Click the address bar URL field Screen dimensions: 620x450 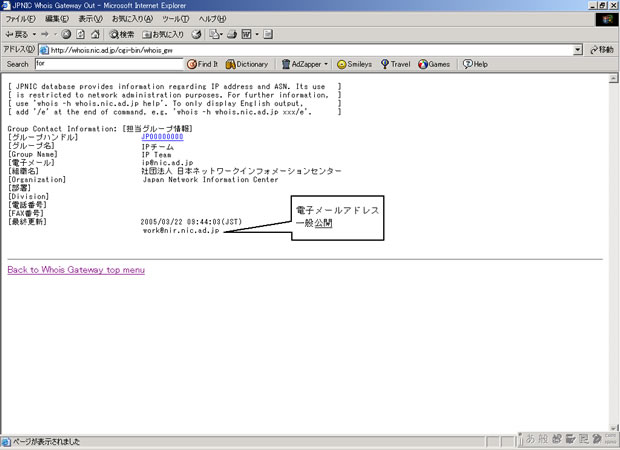coord(310,50)
